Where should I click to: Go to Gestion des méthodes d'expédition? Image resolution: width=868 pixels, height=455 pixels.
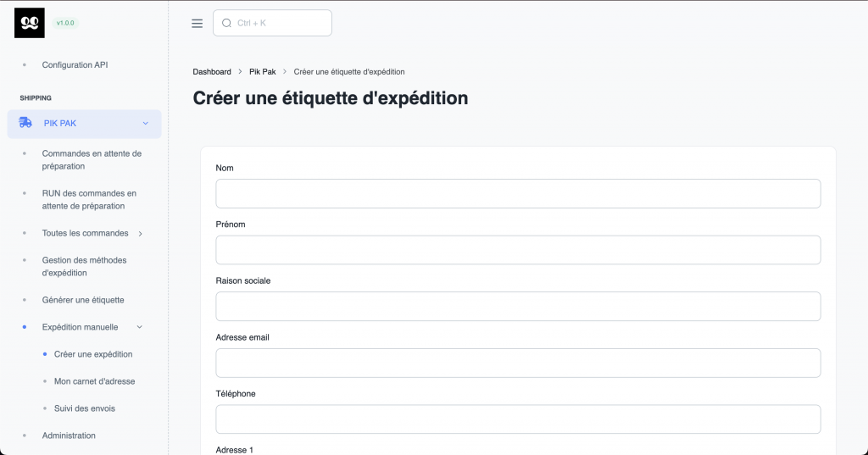(84, 266)
